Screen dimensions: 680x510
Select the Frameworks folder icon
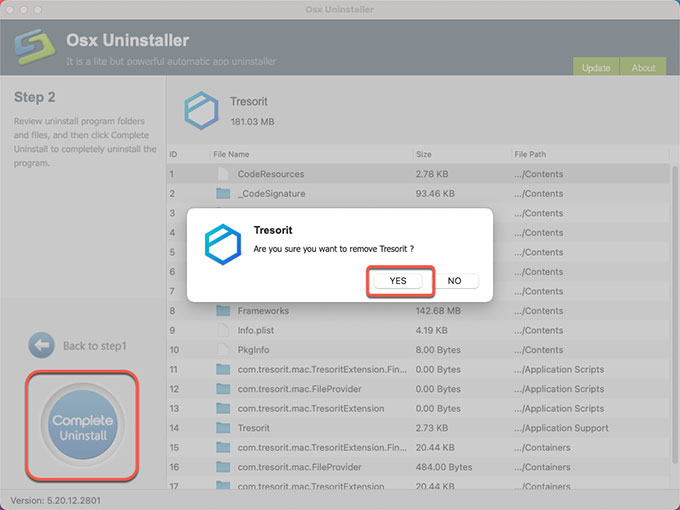[223, 311]
